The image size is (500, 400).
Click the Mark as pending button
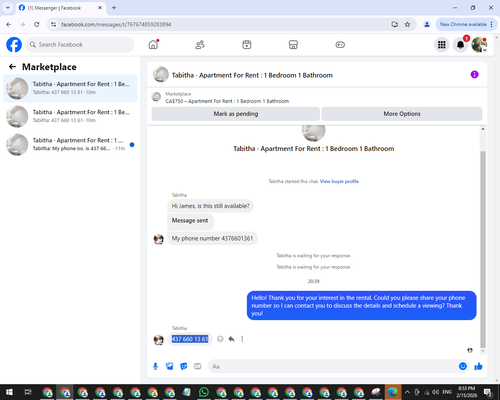point(236,114)
